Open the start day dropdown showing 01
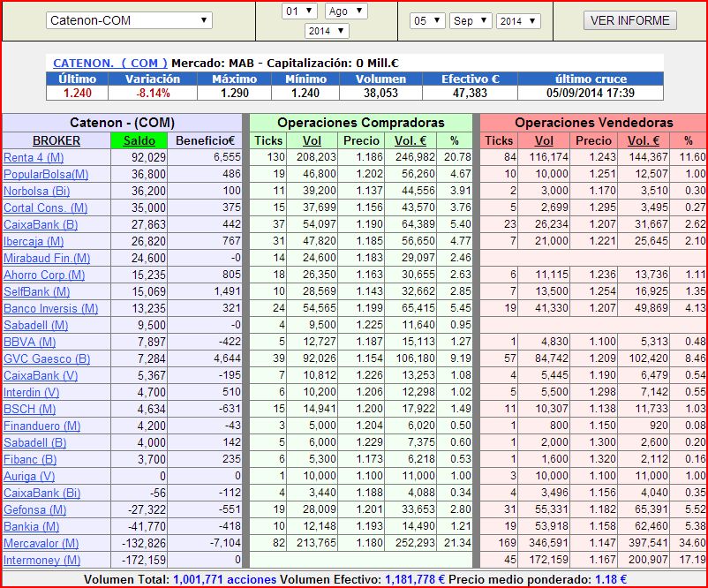Viewport: 708px width, 588px height. click(x=299, y=11)
